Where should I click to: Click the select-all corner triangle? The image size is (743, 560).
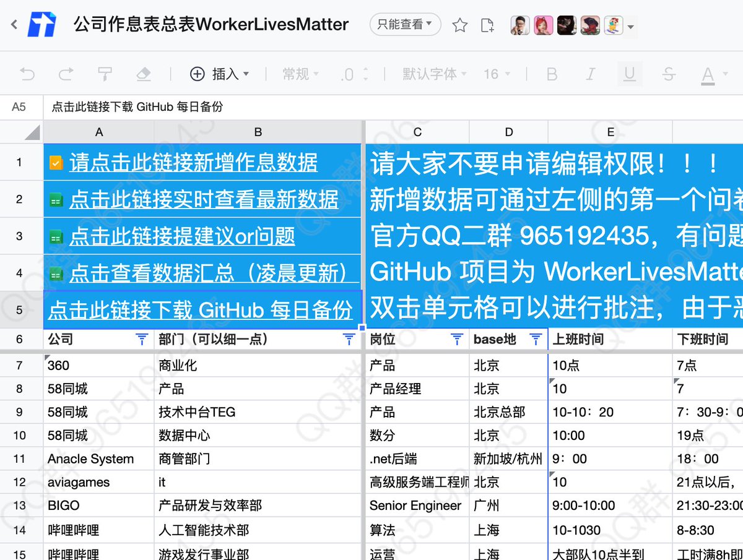33,132
